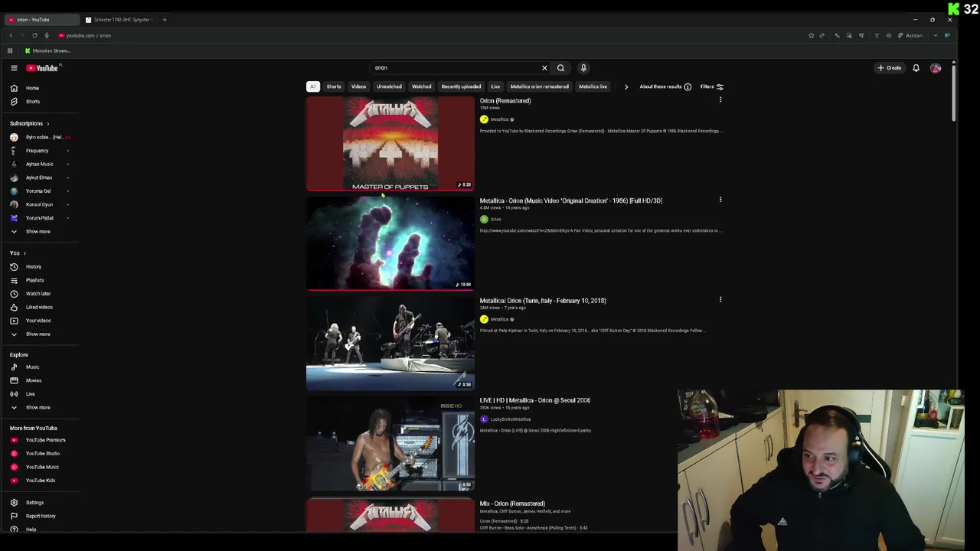Open more options for Turin, Italy result
The width and height of the screenshot is (980, 551).
(x=720, y=300)
